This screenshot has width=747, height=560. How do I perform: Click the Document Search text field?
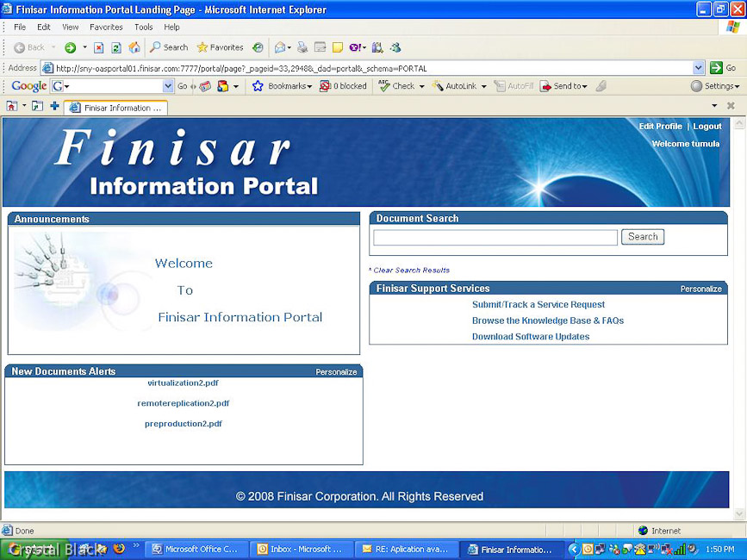(495, 237)
